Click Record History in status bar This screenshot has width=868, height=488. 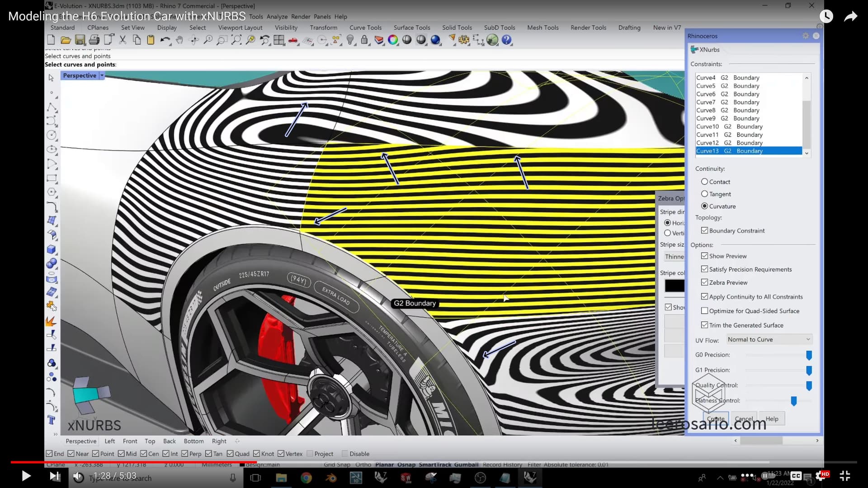502,465
